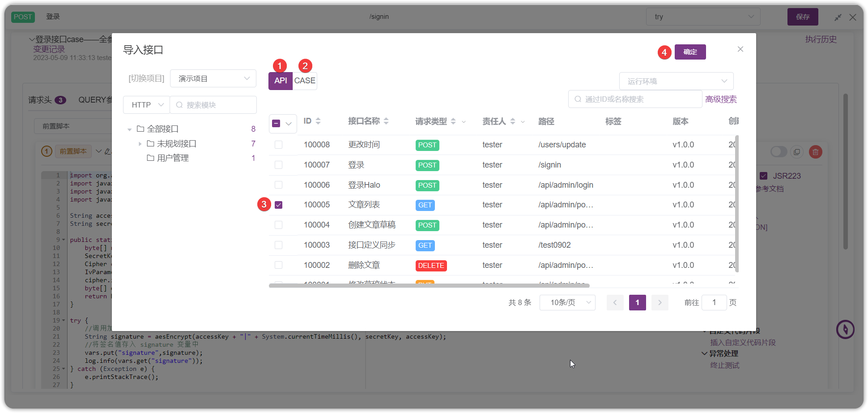Check the box for 100006 登录Halo
Screen dimensions: 868x413
[x=278, y=185]
